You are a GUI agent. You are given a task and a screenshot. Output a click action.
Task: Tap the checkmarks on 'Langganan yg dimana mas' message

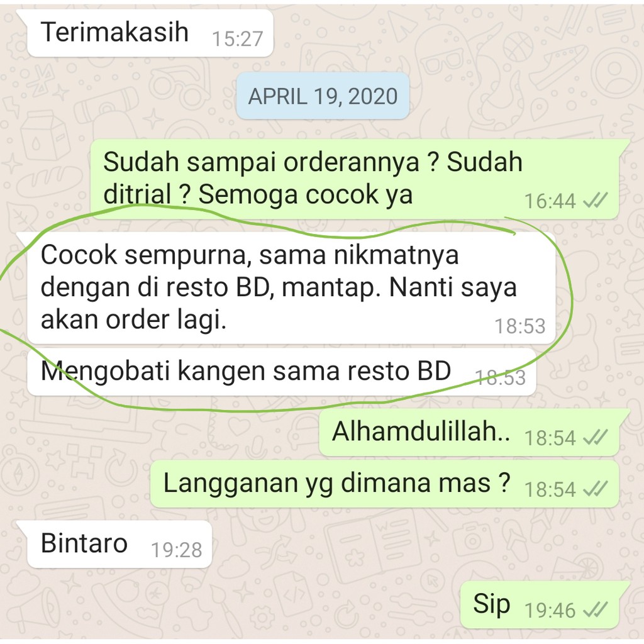coord(595,489)
